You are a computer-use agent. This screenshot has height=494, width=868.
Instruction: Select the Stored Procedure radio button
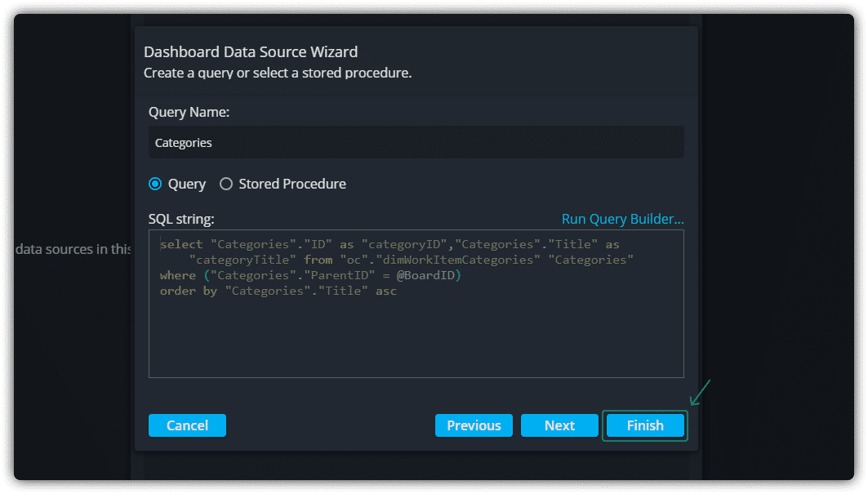pyautogui.click(x=226, y=184)
